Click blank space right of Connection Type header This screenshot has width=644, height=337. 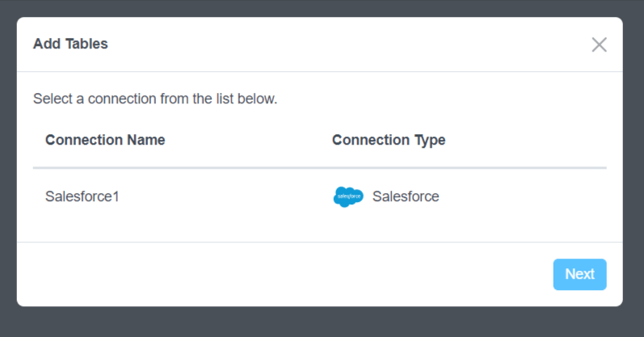[525, 140]
